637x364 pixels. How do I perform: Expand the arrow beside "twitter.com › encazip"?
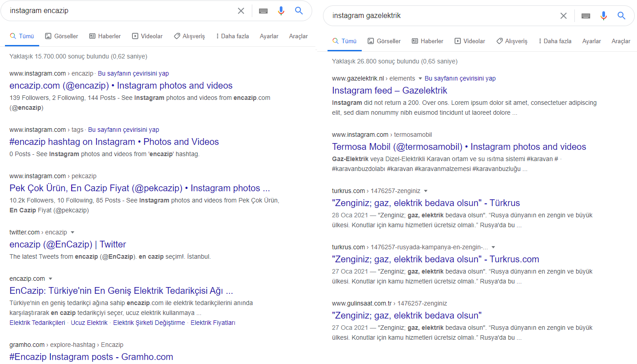tap(73, 233)
